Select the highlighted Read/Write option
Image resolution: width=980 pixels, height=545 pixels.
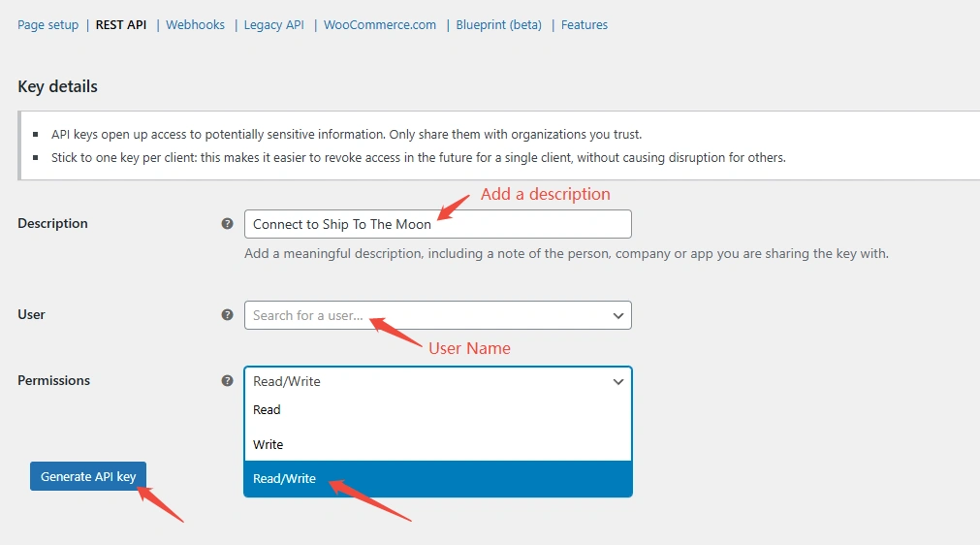click(x=437, y=479)
